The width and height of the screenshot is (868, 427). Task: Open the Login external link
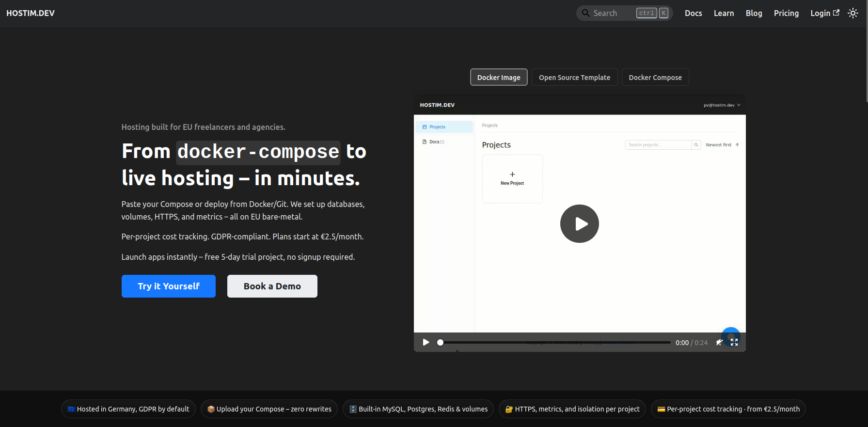824,14
